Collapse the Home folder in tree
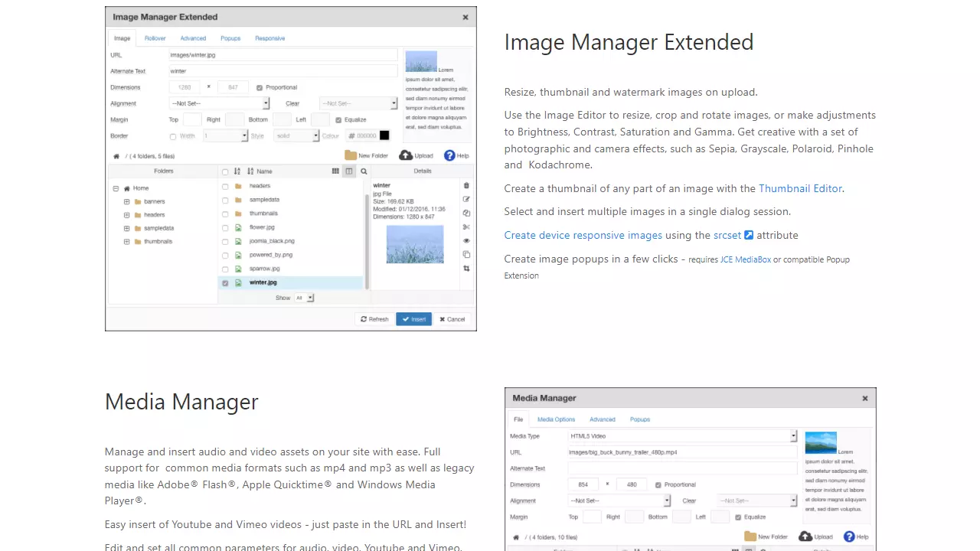The height and width of the screenshot is (551, 980). (116, 188)
